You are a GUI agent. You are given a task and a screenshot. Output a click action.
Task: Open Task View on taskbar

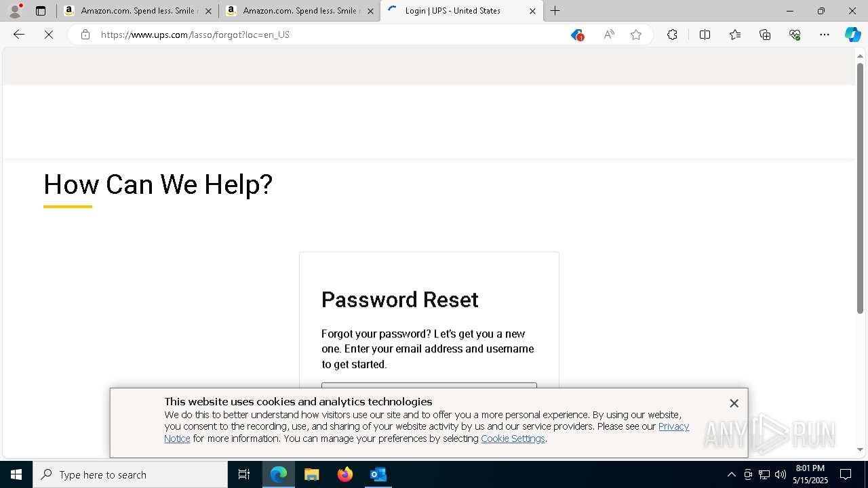244,474
